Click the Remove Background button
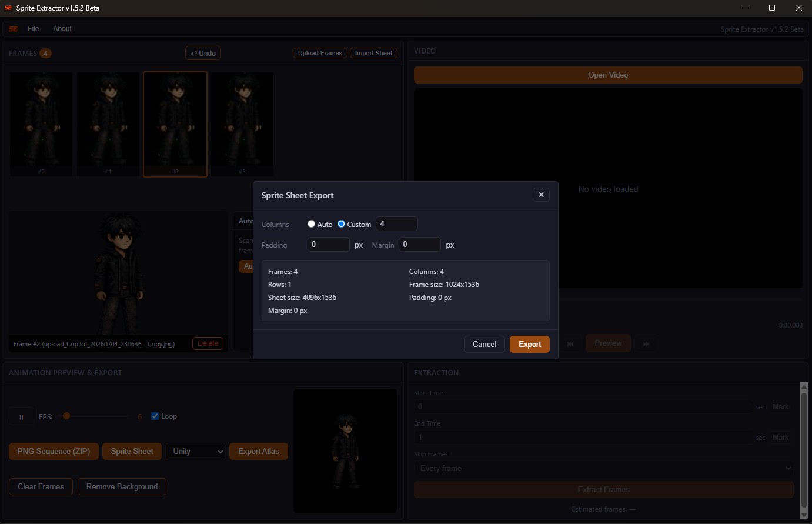Viewport: 812px width, 524px height. tap(122, 486)
